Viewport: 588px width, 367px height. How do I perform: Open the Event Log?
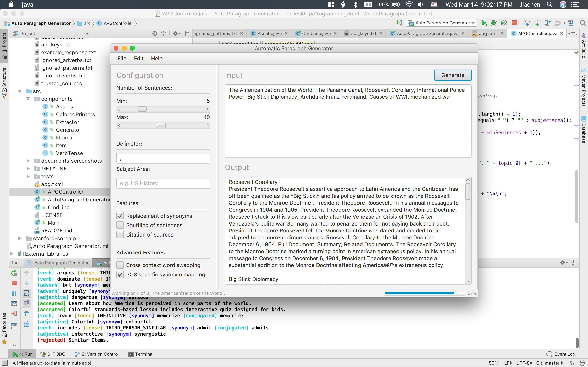pos(561,354)
